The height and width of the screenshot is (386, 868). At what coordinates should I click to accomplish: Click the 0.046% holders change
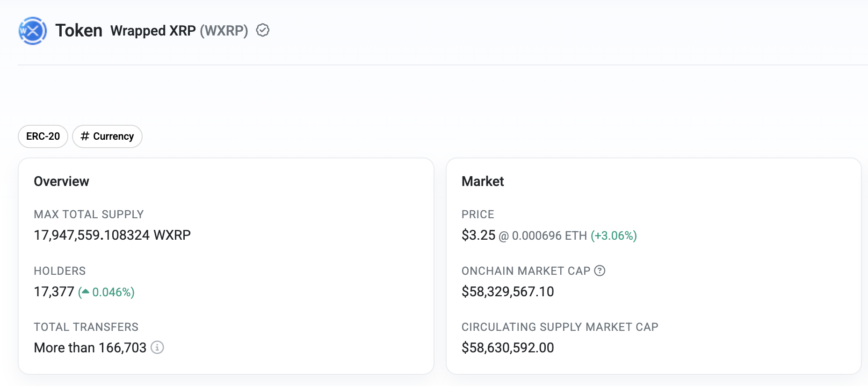[x=113, y=292]
